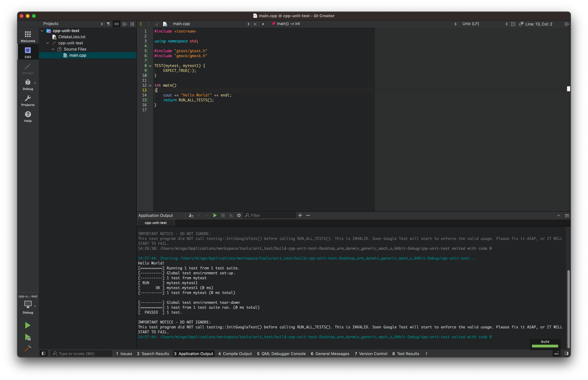Collapse the cpp-unit-test project root
The image size is (588, 380).
[42, 31]
